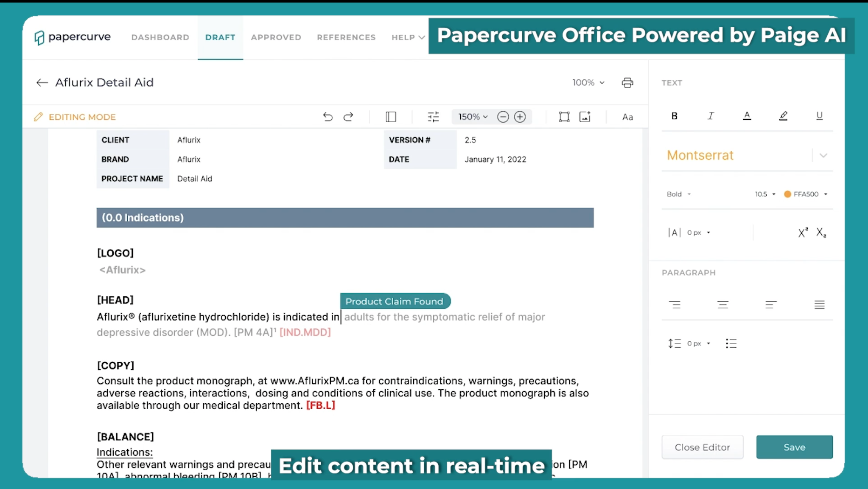868x489 pixels.
Task: Open the 10.5 font size dropdown
Action: [764, 194]
